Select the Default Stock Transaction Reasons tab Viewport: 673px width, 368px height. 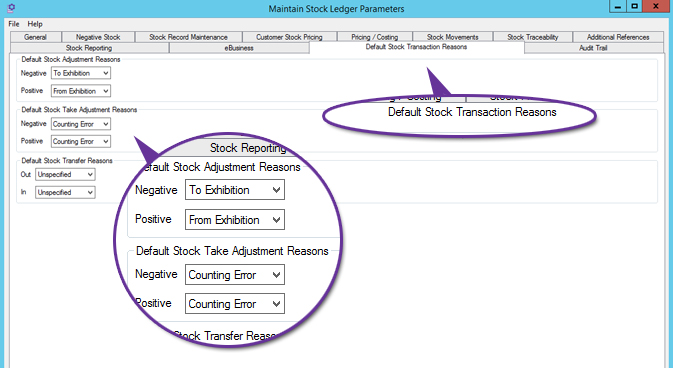(416, 47)
